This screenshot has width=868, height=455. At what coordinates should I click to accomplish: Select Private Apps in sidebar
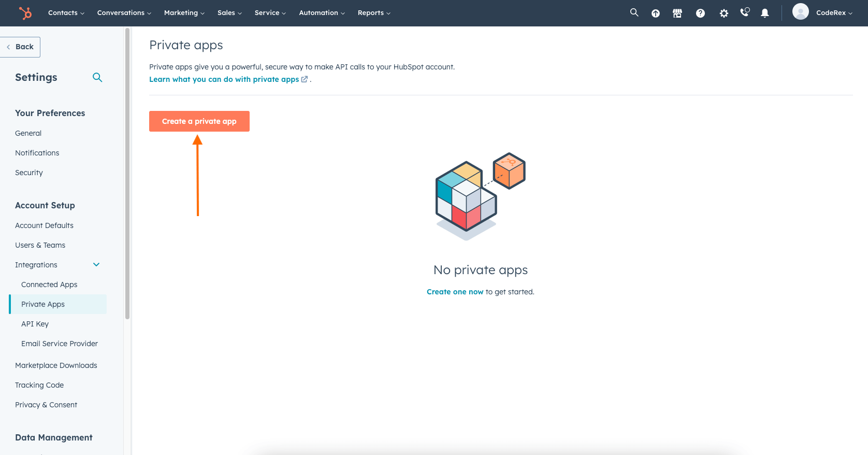(58, 304)
